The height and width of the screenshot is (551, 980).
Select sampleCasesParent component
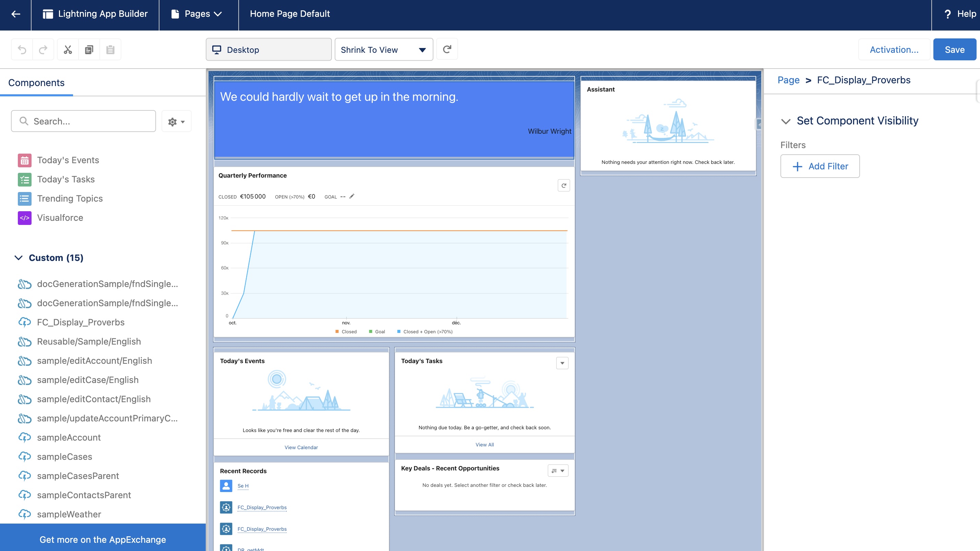69,476
